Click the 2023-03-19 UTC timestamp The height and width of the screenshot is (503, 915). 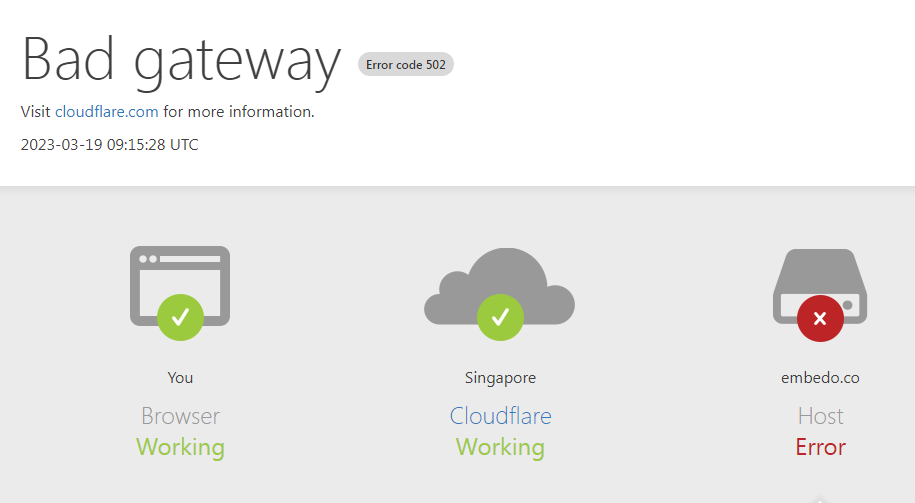click(110, 145)
